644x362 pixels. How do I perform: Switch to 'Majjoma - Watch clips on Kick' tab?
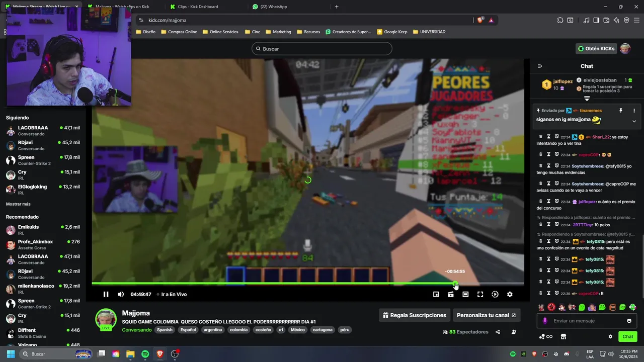[123, 7]
